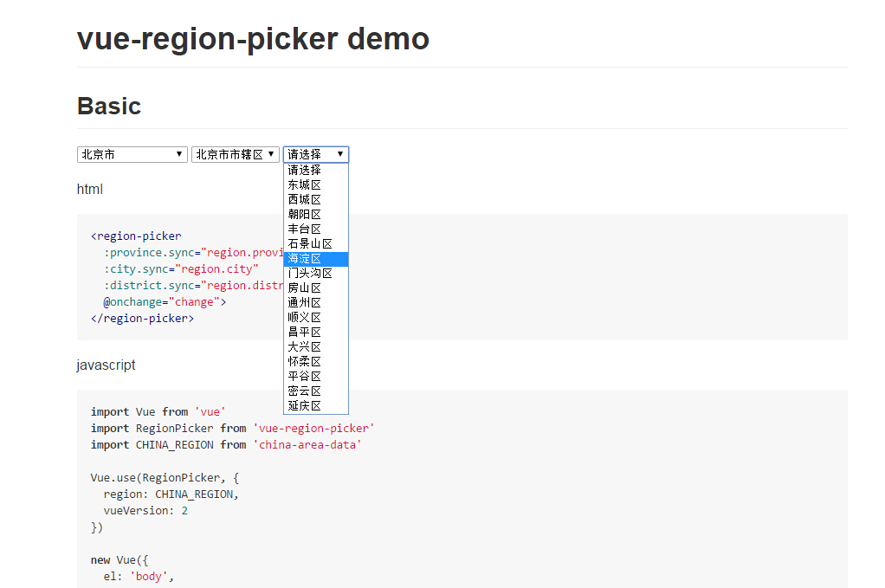This screenshot has height=588, width=885.
Task: Select 延庆区 at the list bottom
Action: click(315, 405)
